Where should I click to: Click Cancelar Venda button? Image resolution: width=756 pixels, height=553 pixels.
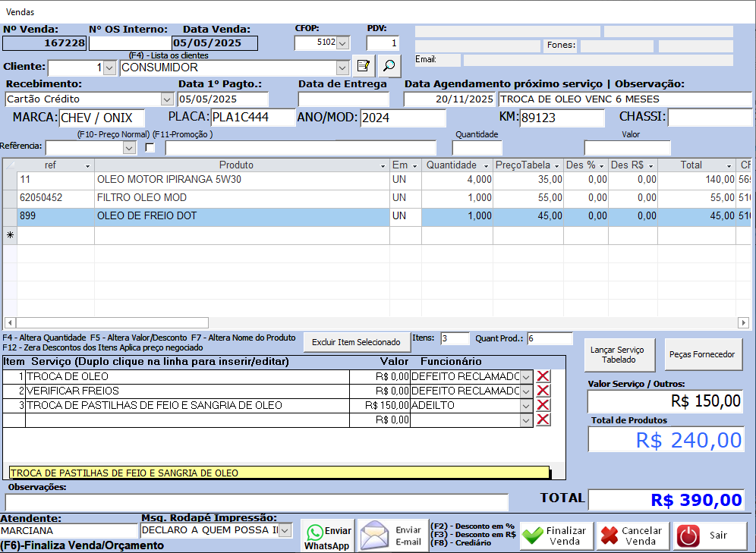pyautogui.click(x=632, y=536)
